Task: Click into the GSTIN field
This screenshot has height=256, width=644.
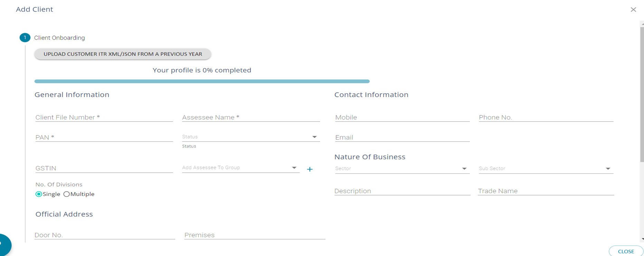Action: click(x=104, y=168)
